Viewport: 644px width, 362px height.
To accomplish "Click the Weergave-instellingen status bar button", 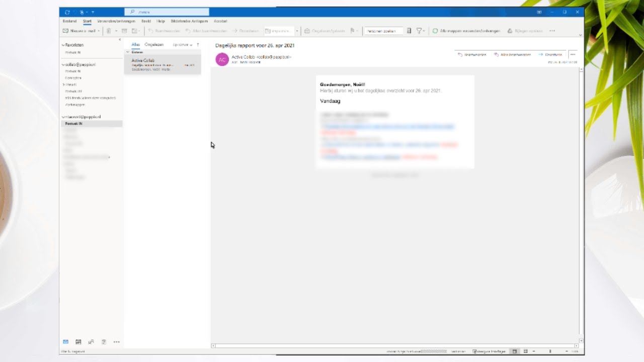I will (489, 351).
